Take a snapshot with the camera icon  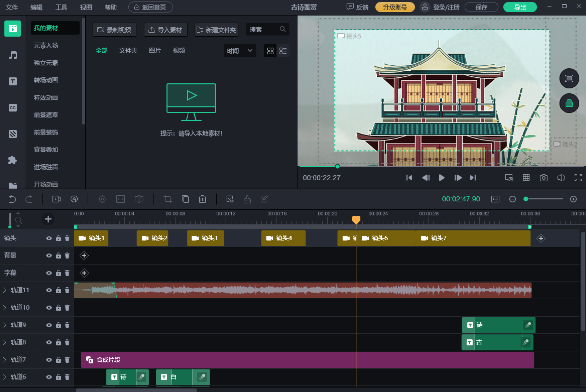pyautogui.click(x=543, y=178)
